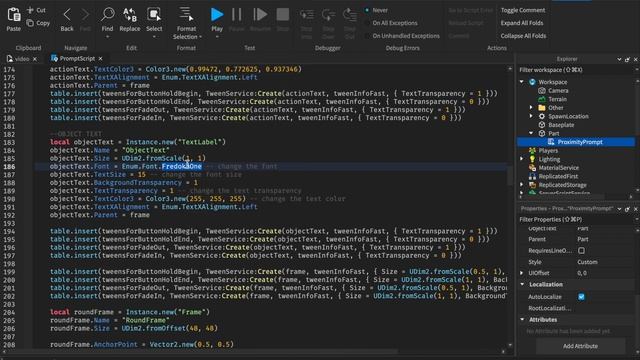Image resolution: width=640 pixels, height=360 pixels.
Task: Undock the Properties panel
Action: point(627,209)
